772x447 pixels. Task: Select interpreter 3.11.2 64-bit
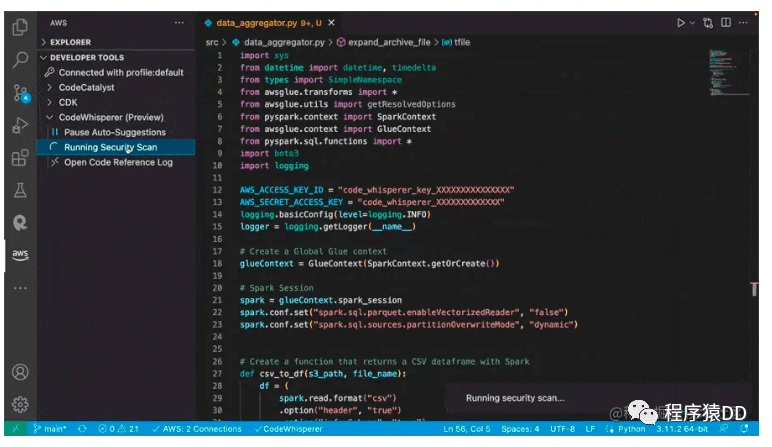[681, 429]
